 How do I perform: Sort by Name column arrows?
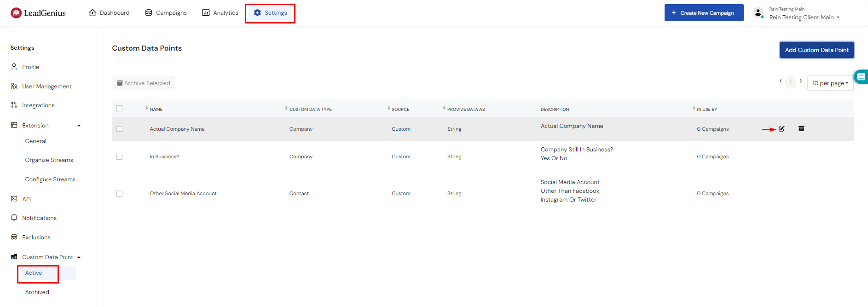tap(147, 108)
